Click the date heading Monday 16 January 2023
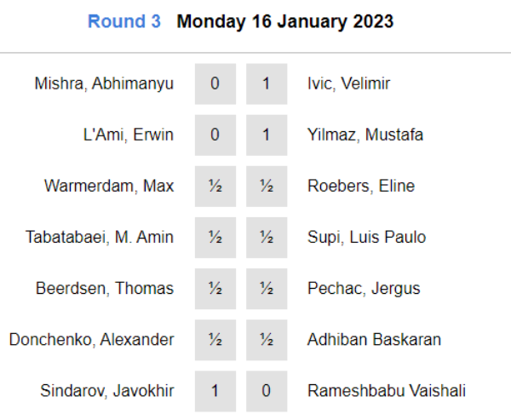511x420 pixels. (285, 22)
